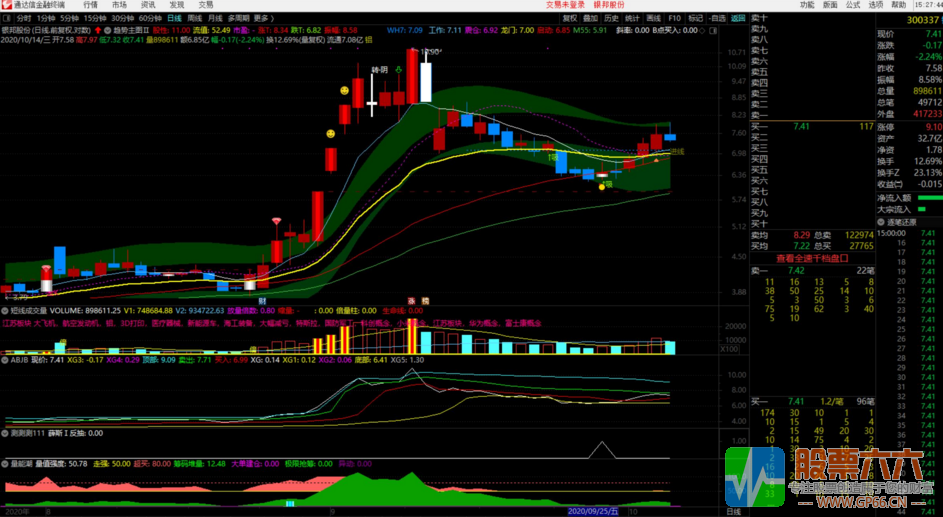
Task: Switch to the 周线 weekly tab
Action: pos(195,18)
